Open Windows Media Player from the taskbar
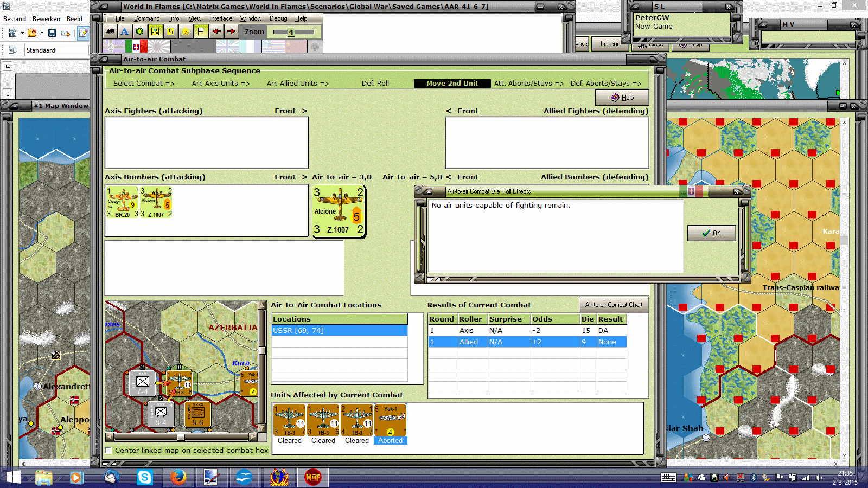Screen dimensions: 868x488 click(76, 477)
